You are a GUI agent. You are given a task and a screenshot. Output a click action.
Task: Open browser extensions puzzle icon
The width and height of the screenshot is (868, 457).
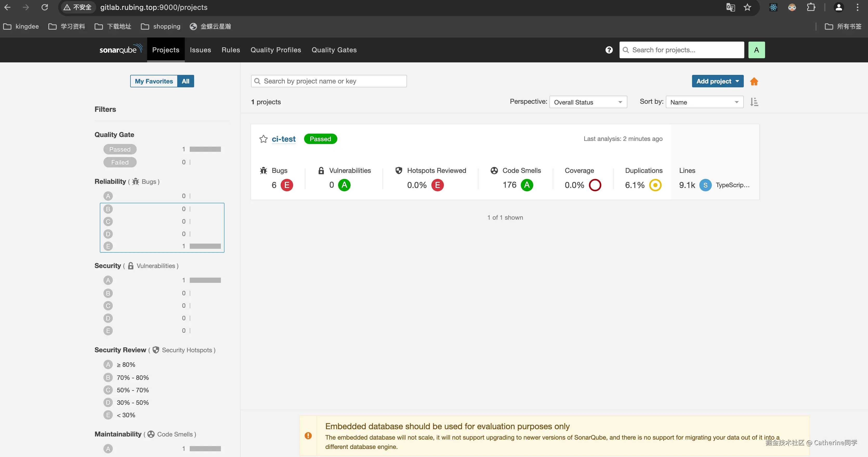[x=811, y=8]
